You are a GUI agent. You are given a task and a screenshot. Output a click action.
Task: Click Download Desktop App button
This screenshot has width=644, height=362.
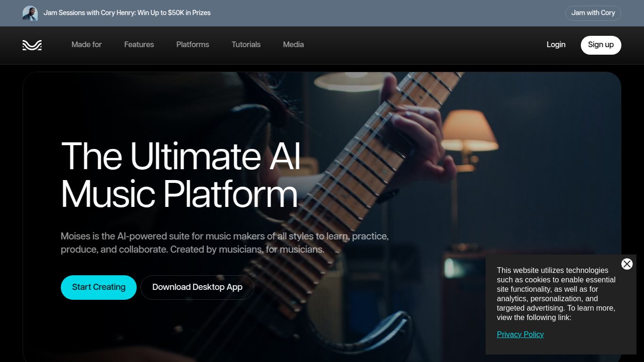pos(197,287)
